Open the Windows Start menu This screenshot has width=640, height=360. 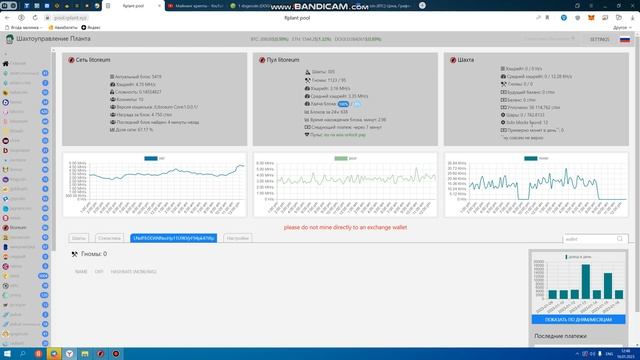(7, 354)
